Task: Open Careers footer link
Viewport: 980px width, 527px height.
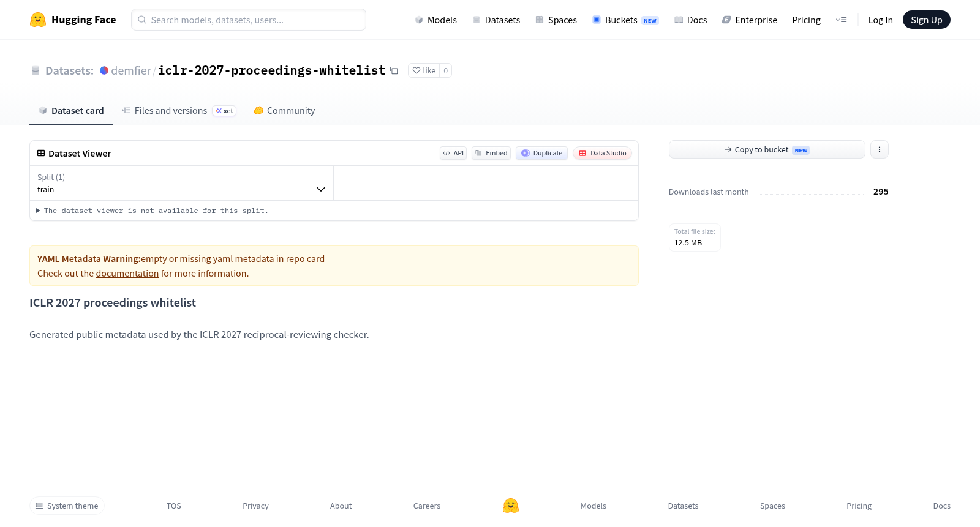Action: pos(427,506)
